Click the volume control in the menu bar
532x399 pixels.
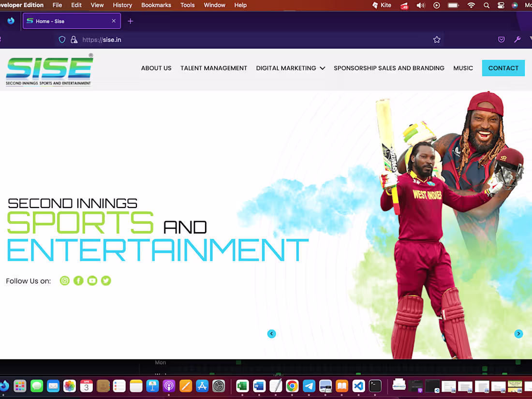coord(420,5)
